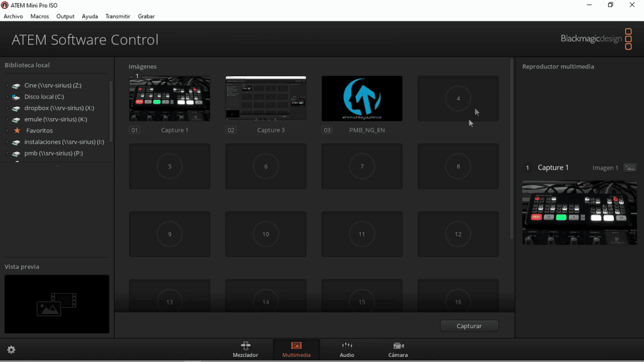The height and width of the screenshot is (362, 644).
Task: Select empty image slot 7
Action: point(362,166)
